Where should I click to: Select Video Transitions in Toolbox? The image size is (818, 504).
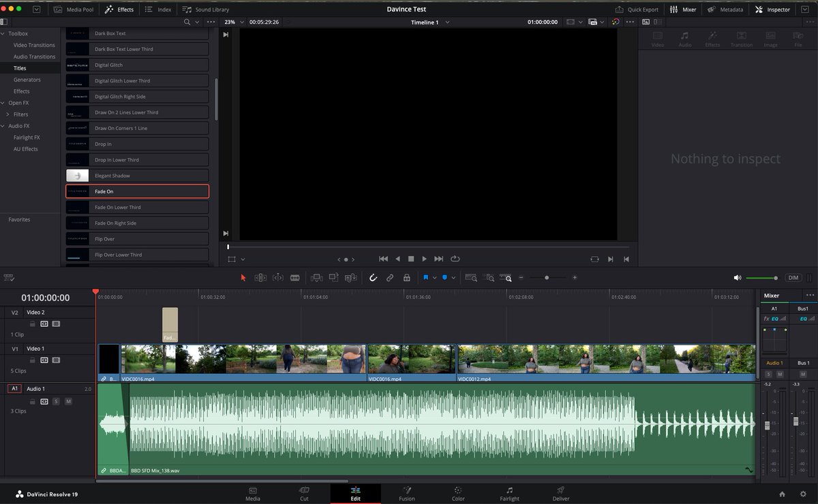(x=34, y=45)
